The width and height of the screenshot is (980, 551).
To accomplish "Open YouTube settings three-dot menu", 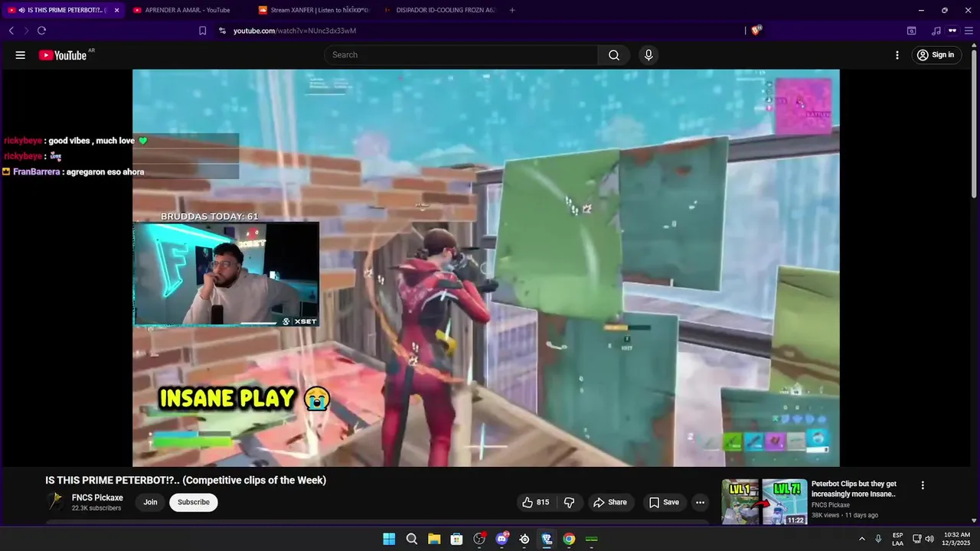I will [x=897, y=55].
